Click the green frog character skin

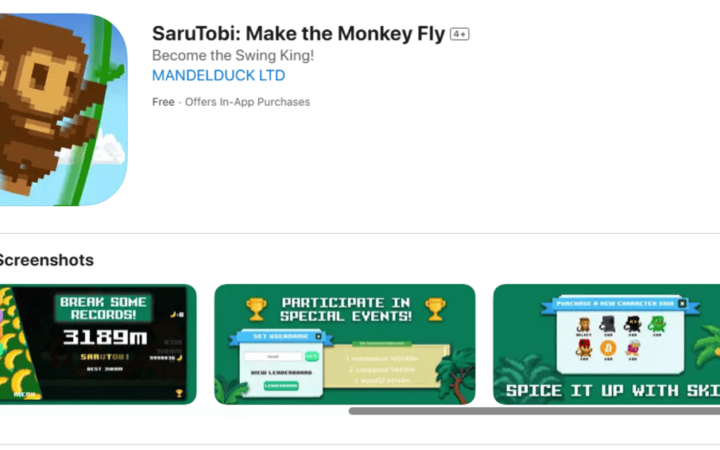(x=657, y=325)
